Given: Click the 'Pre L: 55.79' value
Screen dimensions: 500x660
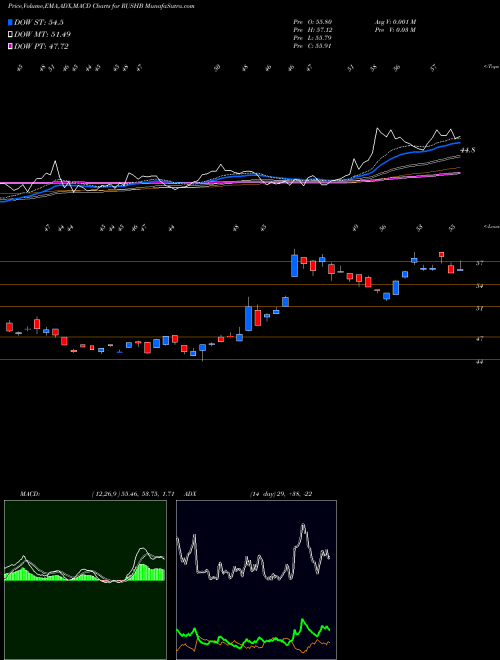Looking at the screenshot, I should [312, 38].
